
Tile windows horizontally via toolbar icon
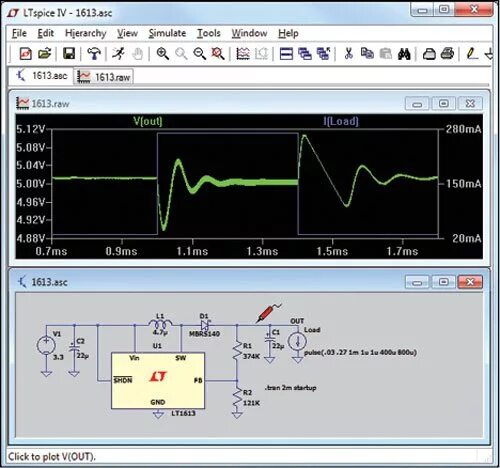coord(286,54)
